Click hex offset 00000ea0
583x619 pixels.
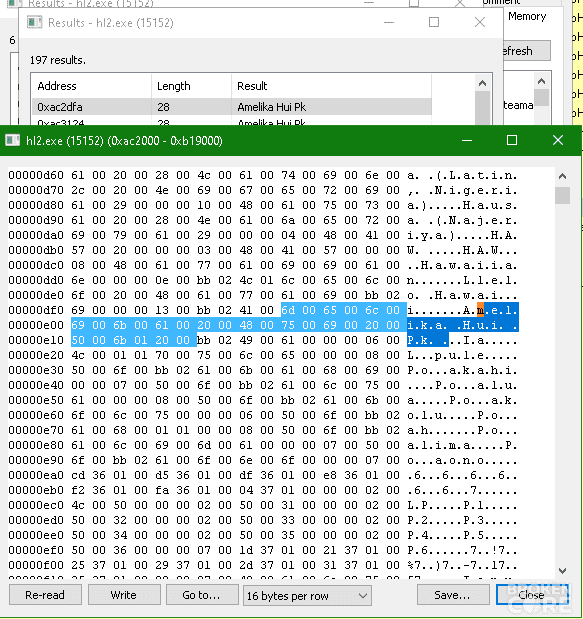tap(36, 475)
